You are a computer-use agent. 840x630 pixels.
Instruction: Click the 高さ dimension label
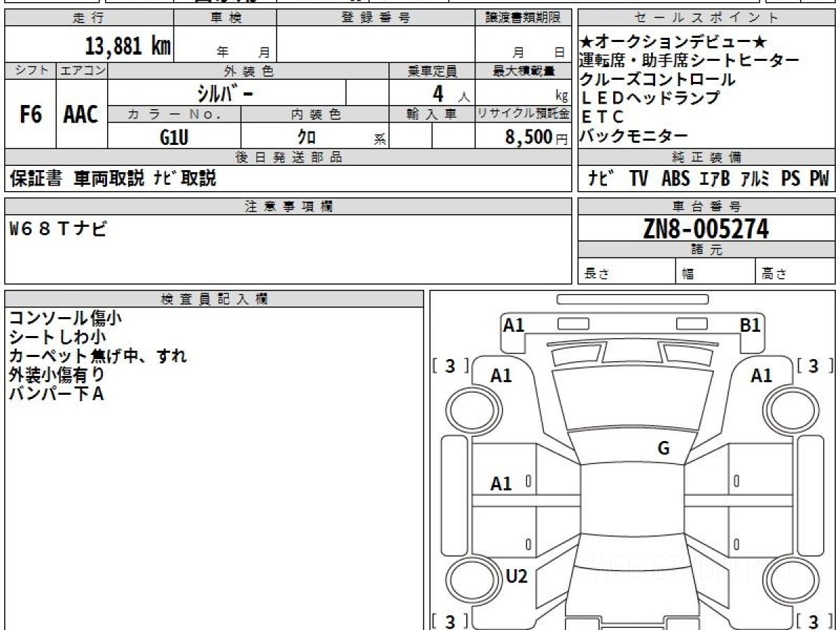[774, 274]
